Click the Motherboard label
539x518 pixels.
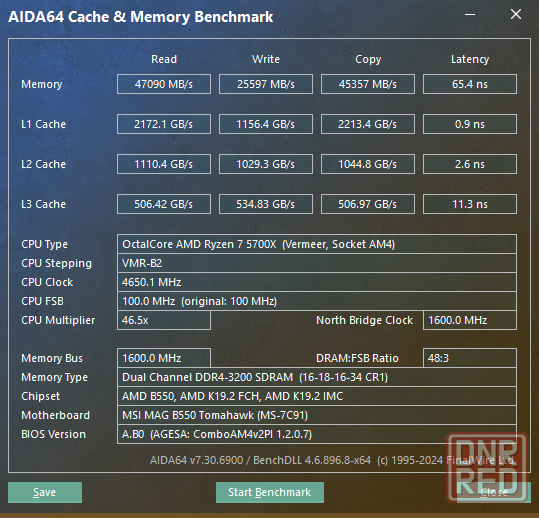coord(55,415)
